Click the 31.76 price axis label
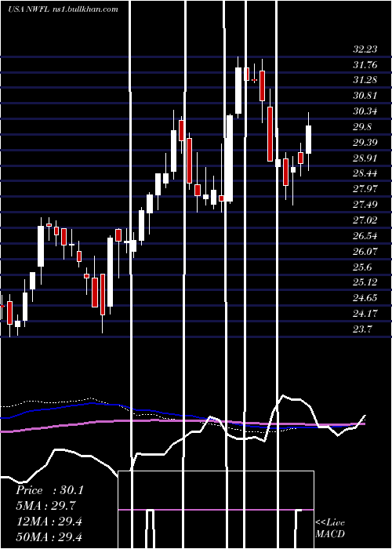Viewport: 392px width, 549px height. 365,65
